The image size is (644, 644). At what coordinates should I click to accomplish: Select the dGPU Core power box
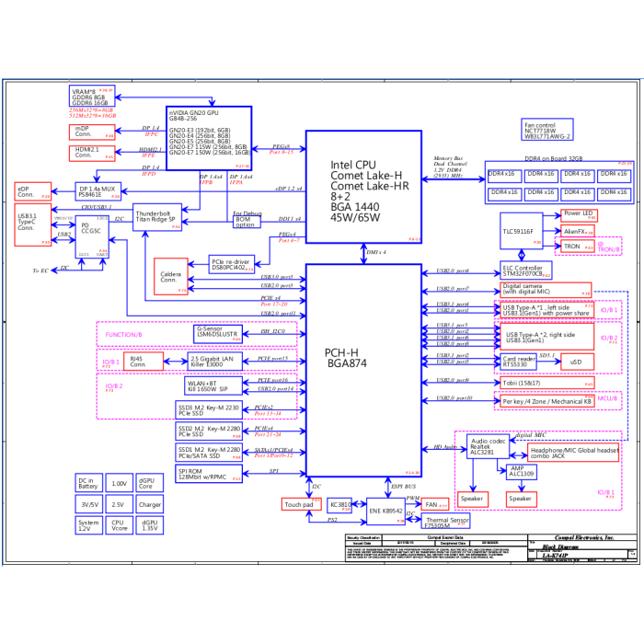tap(149, 483)
